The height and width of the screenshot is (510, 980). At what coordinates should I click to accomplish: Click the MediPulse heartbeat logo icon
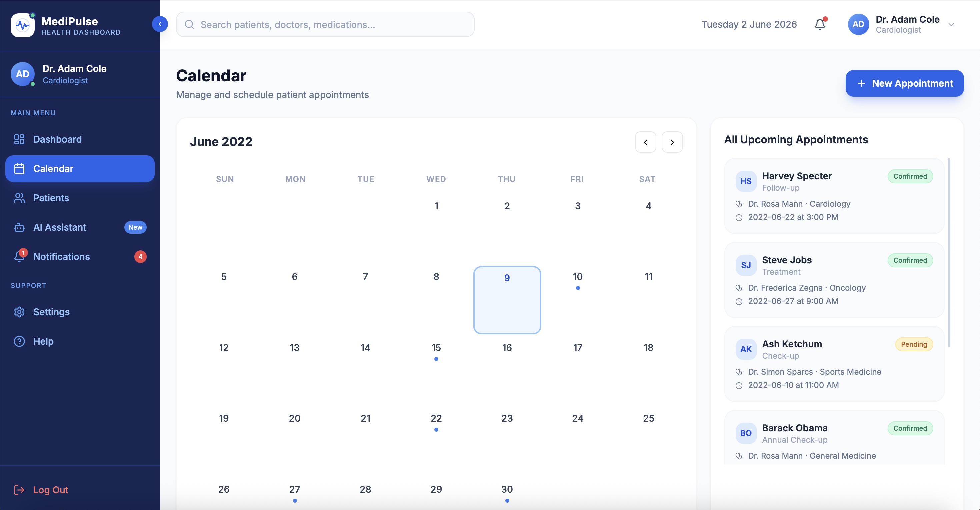pos(22,25)
